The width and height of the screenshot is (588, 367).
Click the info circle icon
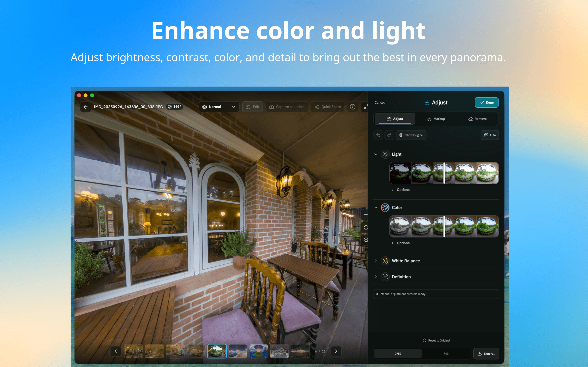tap(353, 107)
